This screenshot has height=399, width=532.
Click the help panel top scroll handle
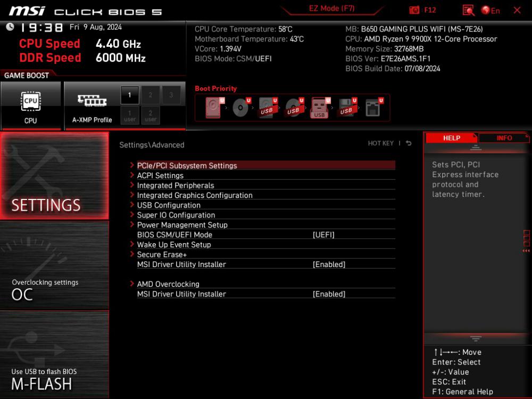click(476, 147)
